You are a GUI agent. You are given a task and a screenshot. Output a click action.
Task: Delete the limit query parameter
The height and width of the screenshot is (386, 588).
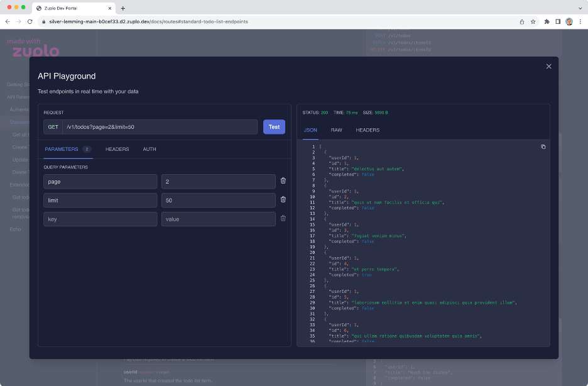(283, 199)
